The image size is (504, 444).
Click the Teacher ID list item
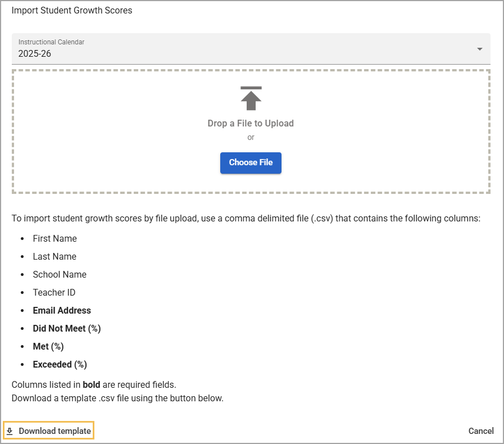54,293
